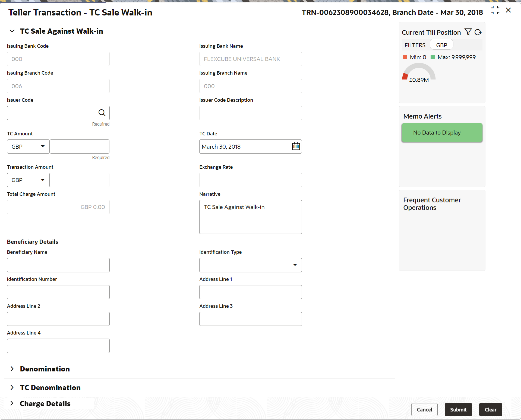
Task: Open the Transaction Amount currency dropdown
Action: pyautogui.click(x=28, y=180)
